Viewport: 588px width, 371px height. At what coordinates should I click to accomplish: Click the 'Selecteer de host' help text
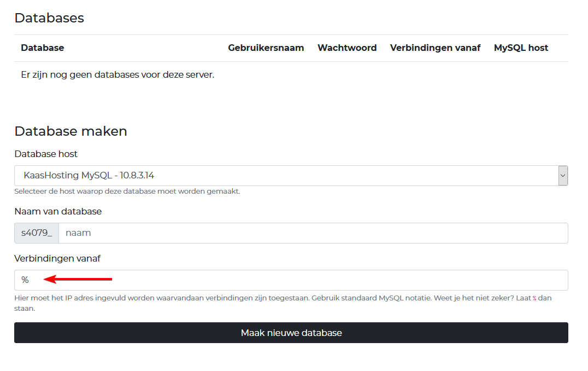pyautogui.click(x=127, y=192)
